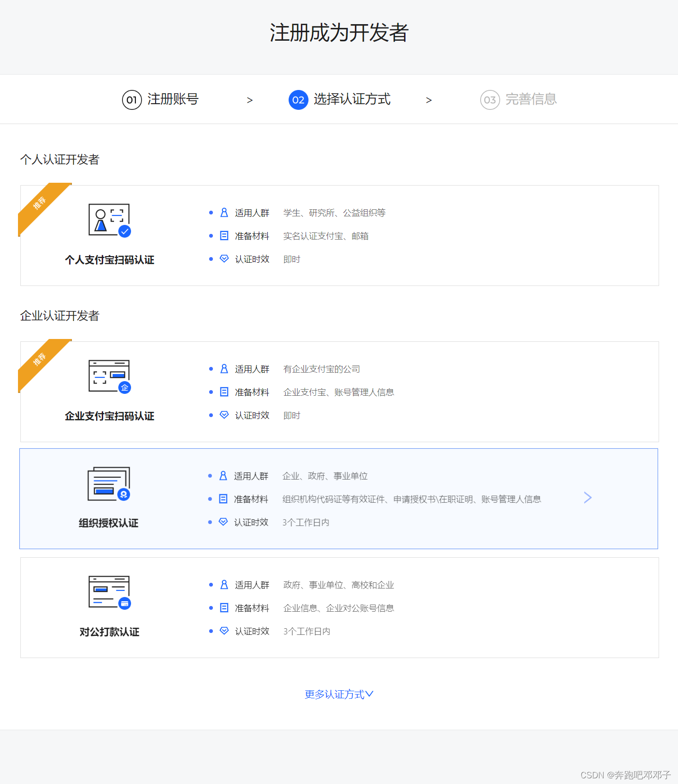Click document icon beside 实名认证支付宝、邮箱
This screenshot has height=784, width=678.
(224, 236)
